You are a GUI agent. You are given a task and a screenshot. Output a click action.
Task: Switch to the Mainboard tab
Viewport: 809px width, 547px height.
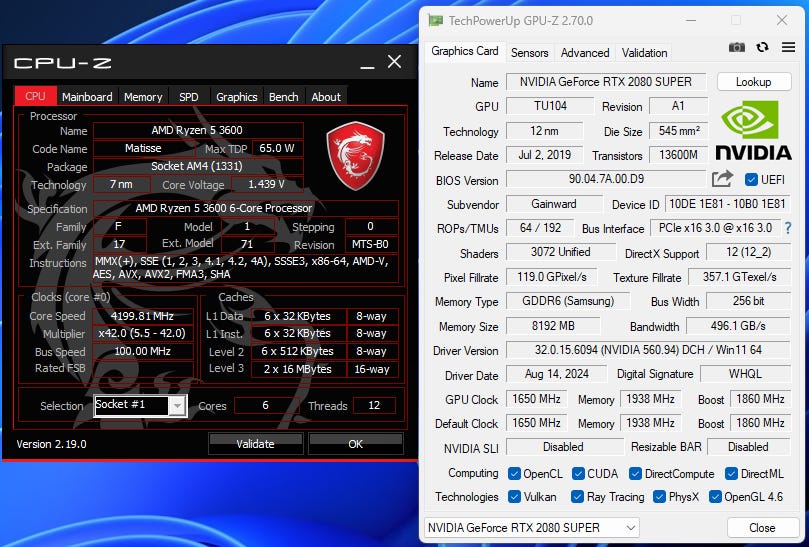coord(87,96)
